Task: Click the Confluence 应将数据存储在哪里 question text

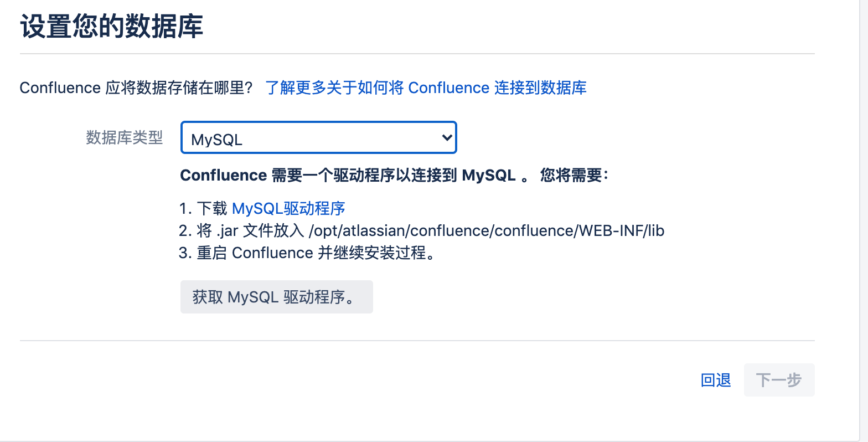Action: (136, 88)
